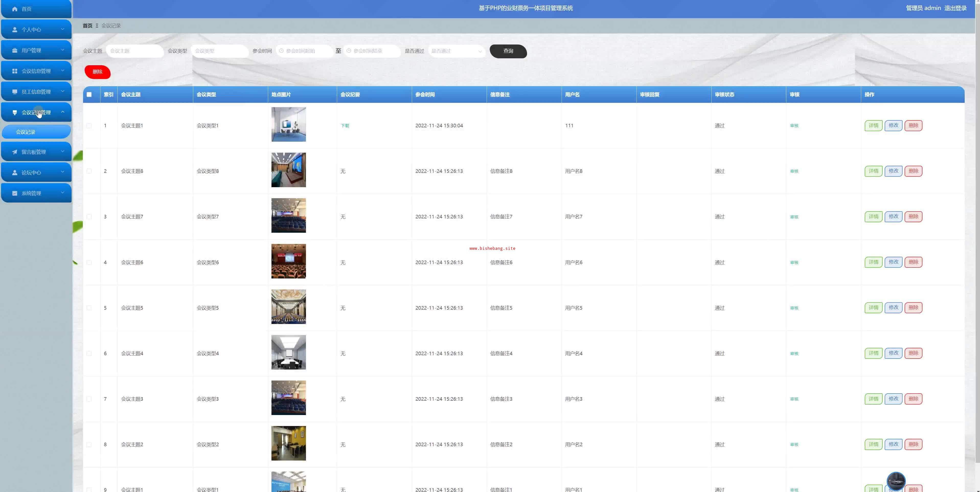Click the 会议信息管理 grid icon
This screenshot has height=492, width=980.
(x=15, y=71)
